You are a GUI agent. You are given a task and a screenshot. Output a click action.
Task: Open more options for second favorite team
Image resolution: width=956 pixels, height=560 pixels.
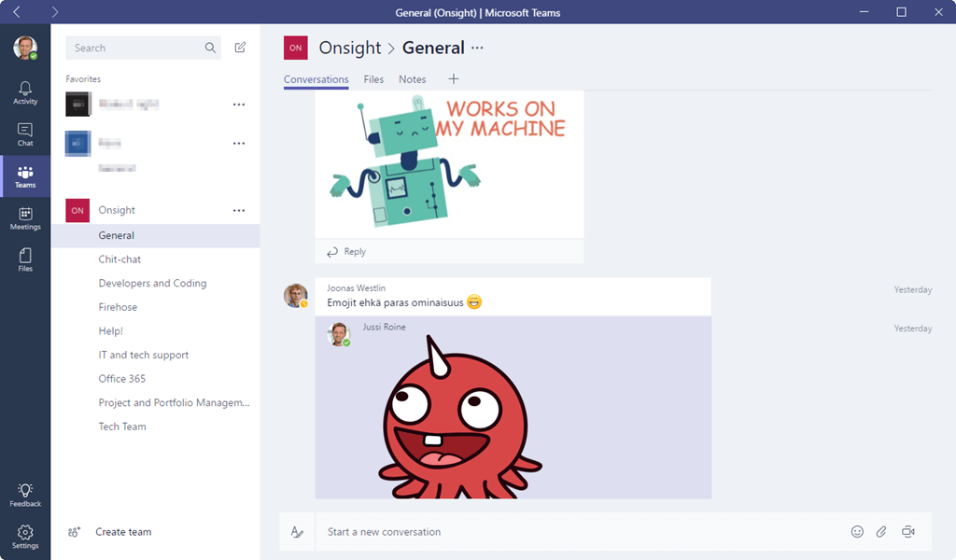tap(239, 143)
